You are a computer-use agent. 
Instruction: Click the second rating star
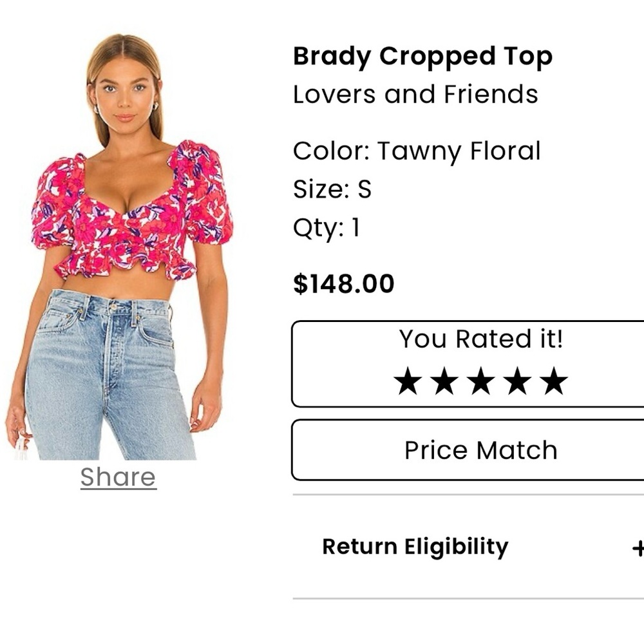(x=444, y=381)
